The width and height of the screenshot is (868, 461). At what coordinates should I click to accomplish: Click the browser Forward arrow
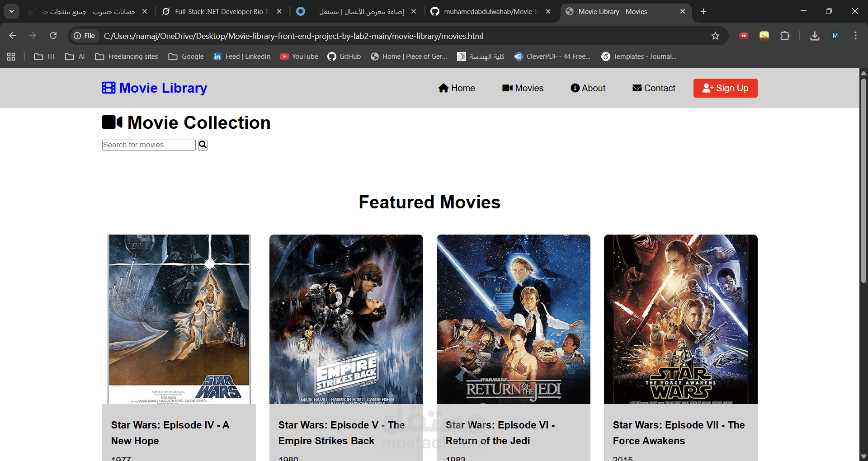click(33, 36)
